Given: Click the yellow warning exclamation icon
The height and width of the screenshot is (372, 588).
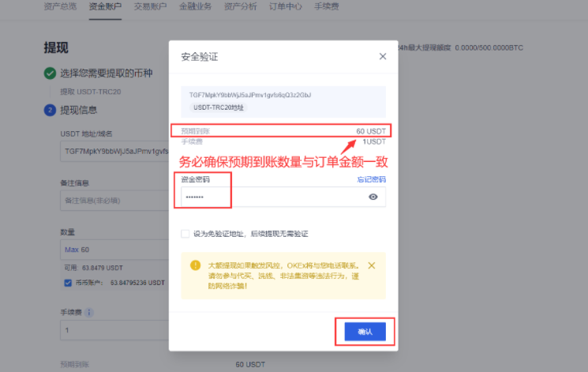Looking at the screenshot, I should (195, 265).
